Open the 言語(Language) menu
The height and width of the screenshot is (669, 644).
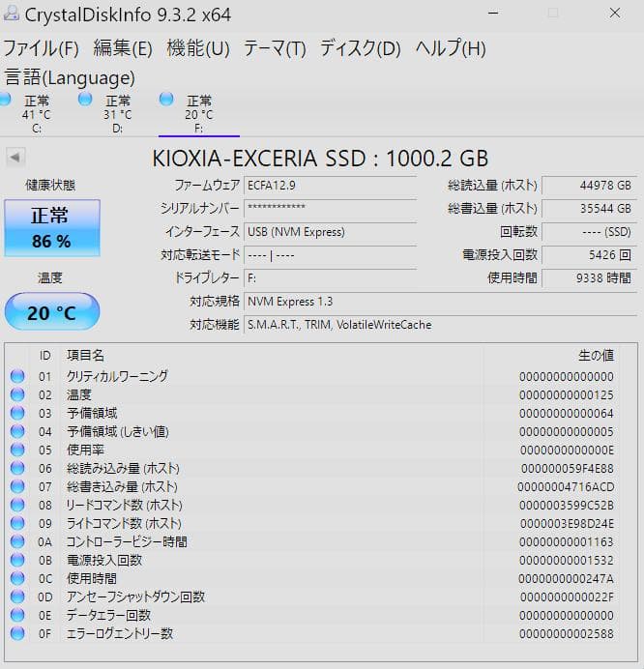coord(70,77)
